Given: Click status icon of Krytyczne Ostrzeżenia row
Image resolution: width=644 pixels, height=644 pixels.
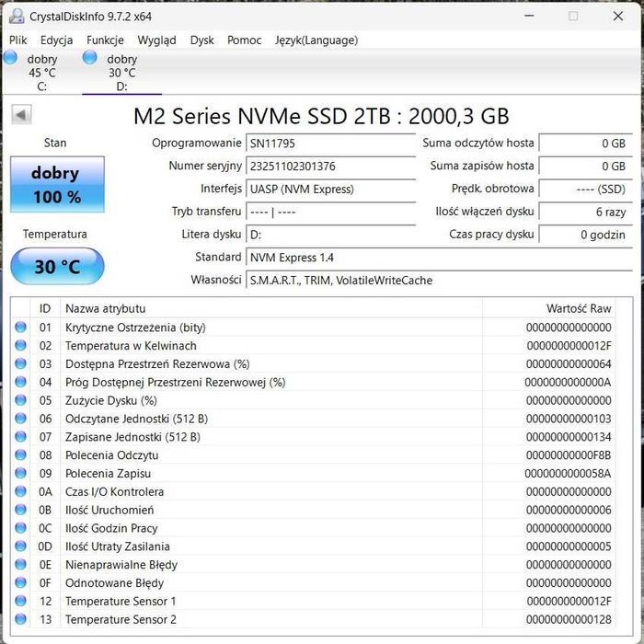Looking at the screenshot, I should [x=20, y=327].
